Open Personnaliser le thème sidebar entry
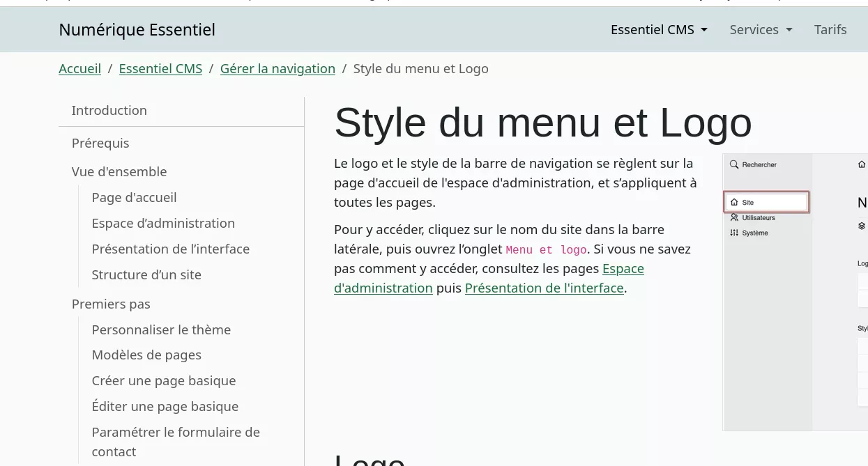The height and width of the screenshot is (466, 868). [161, 329]
